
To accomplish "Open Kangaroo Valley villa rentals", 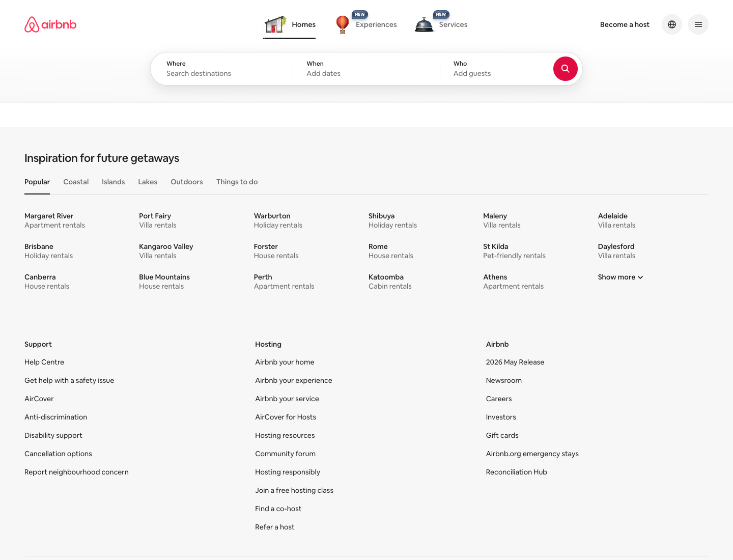I will pyautogui.click(x=166, y=251).
